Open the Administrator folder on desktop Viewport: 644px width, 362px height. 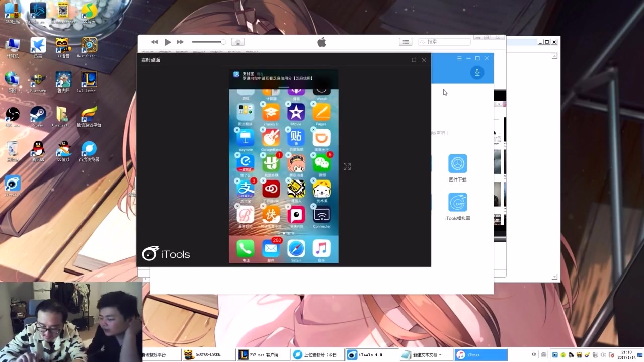63,117
